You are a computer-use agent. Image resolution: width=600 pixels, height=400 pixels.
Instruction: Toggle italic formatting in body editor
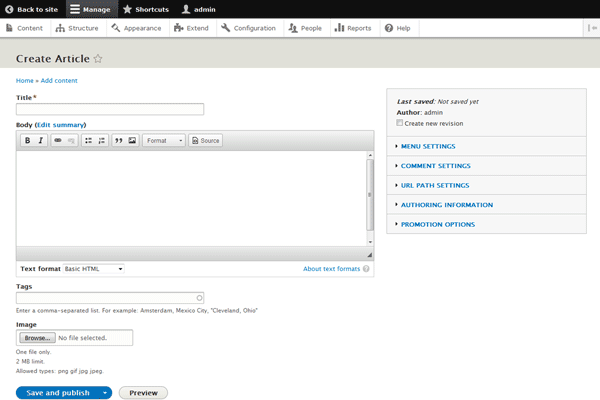click(x=41, y=141)
